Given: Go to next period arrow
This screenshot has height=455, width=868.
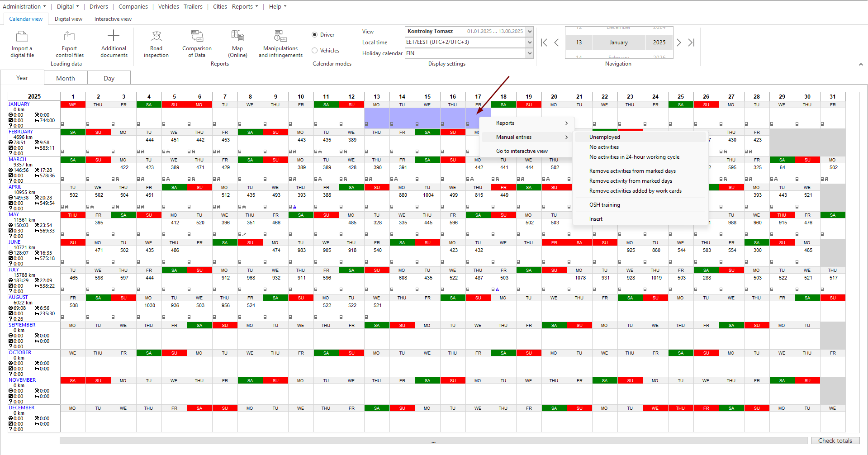Looking at the screenshot, I should point(678,43).
